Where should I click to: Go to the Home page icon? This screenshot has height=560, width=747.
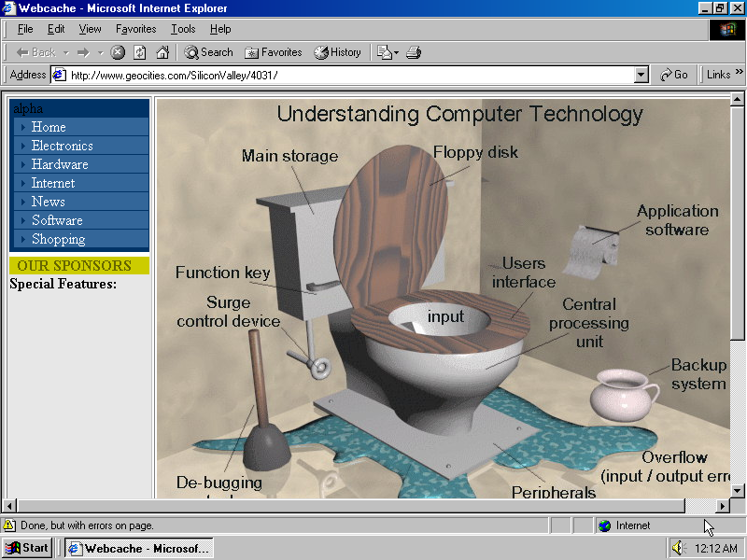click(162, 52)
